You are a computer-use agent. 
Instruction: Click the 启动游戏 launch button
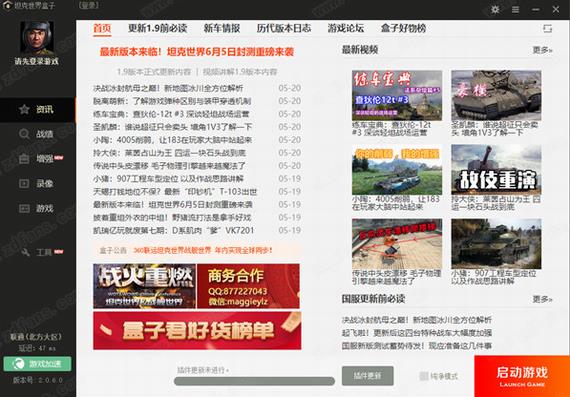(522, 376)
